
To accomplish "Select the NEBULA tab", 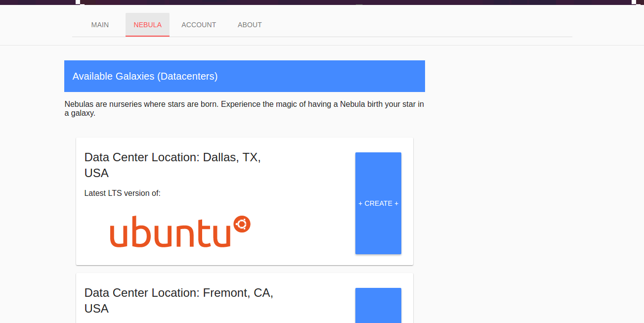I will (147, 25).
